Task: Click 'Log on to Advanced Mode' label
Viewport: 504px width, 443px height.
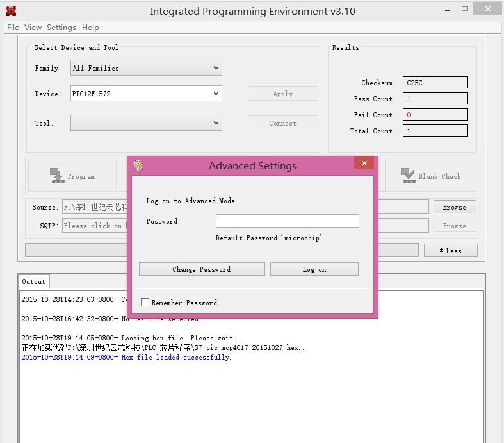Action: click(x=190, y=201)
